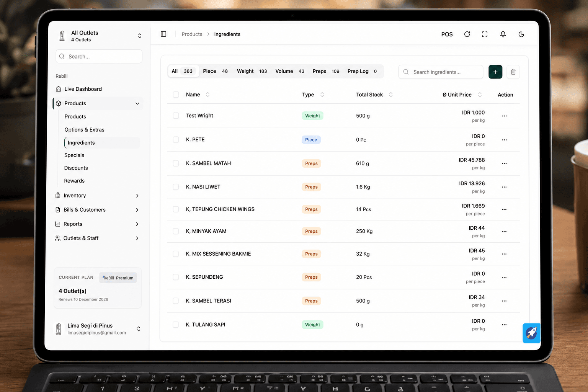Click the Outlets & Staff people icon
This screenshot has width=588, height=392.
tap(58, 238)
